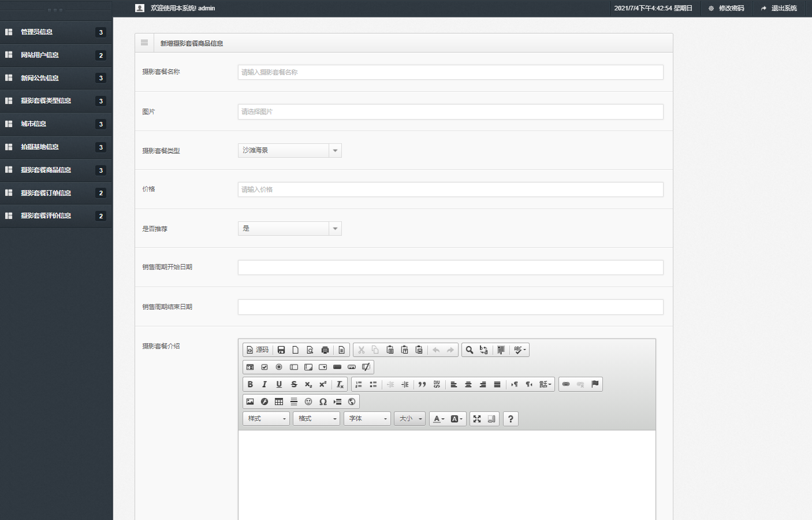Image resolution: width=812 pixels, height=520 pixels.
Task: Click the Print icon in editor toolbar
Action: (325, 350)
